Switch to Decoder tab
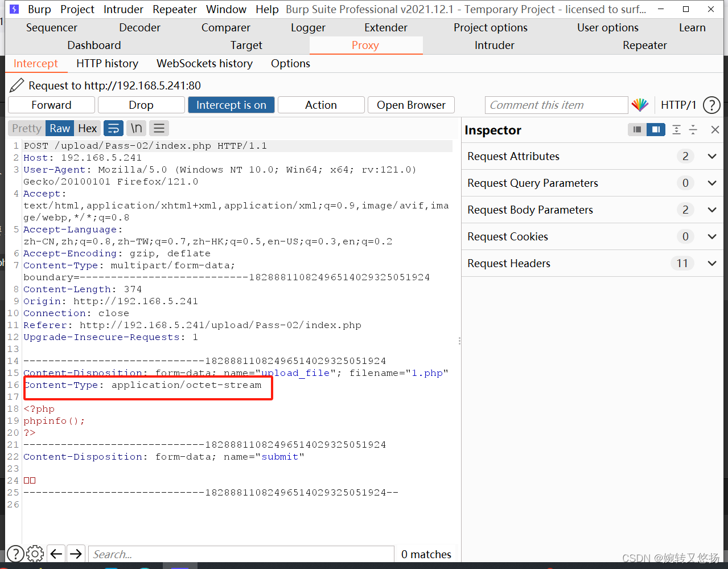Viewport: 728px width, 569px height. (140, 27)
